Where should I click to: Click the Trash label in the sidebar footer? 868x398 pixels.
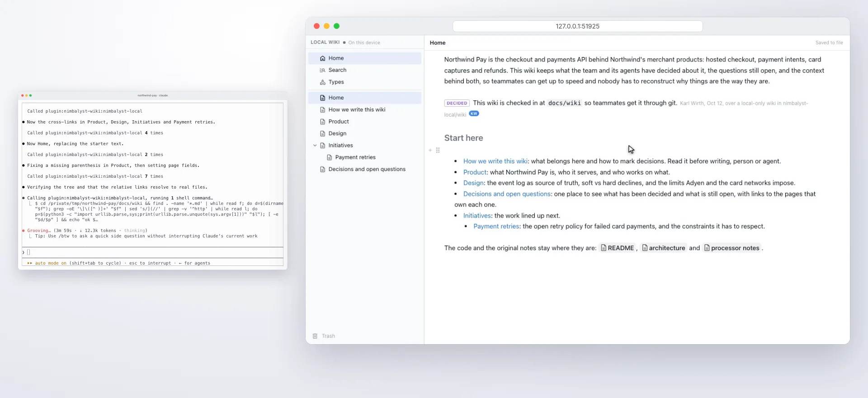click(x=328, y=336)
